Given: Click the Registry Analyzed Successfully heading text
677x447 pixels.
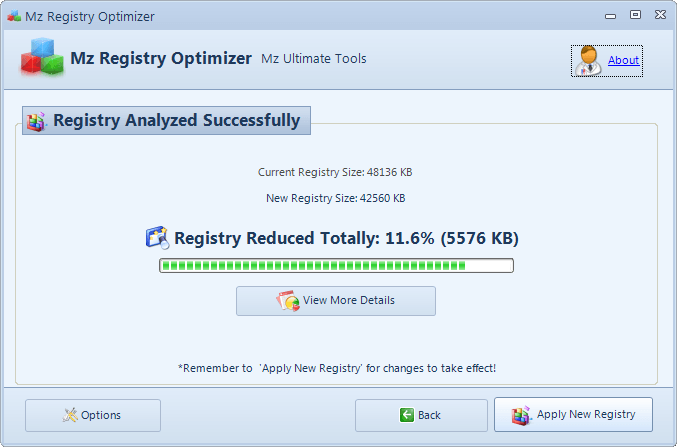Looking at the screenshot, I should click(177, 120).
